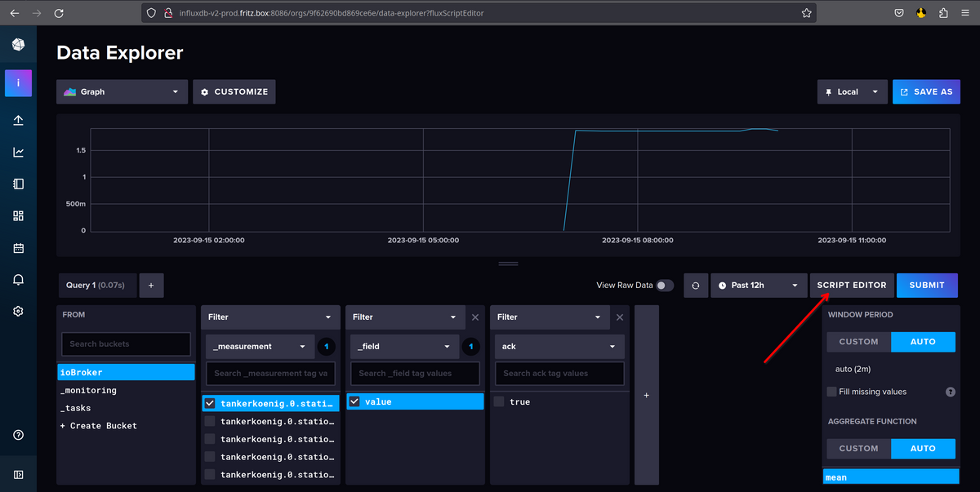Select the Query 1 tab
This screenshot has height=492, width=980.
point(96,286)
